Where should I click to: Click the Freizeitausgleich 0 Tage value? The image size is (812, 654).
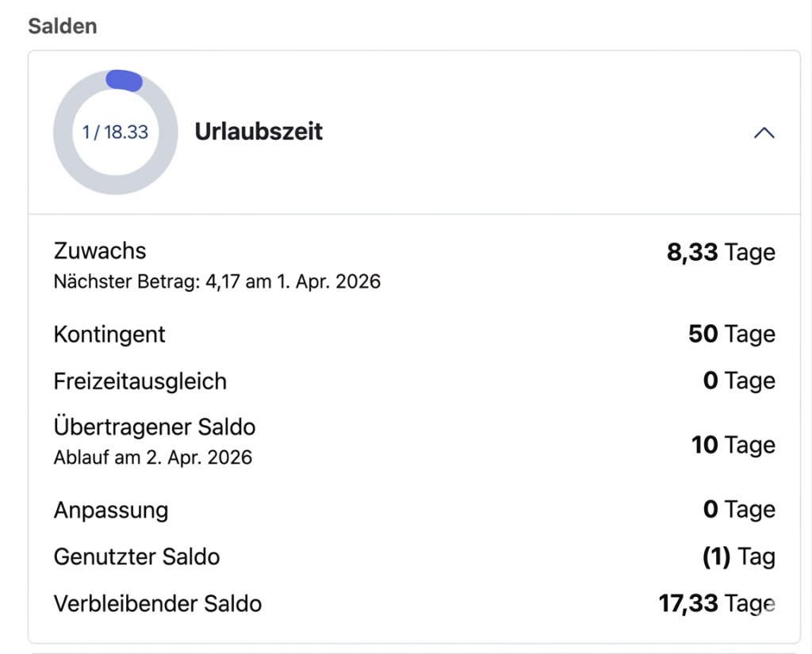point(738,381)
